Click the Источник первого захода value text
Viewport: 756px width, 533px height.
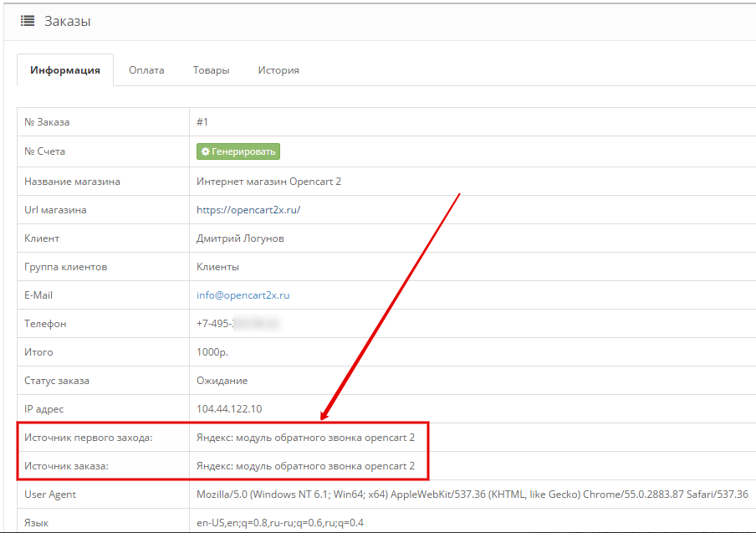[x=305, y=438]
